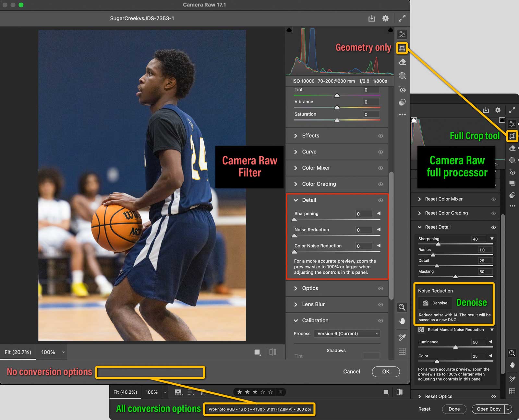Select the Fit (20.7%) zoom option
This screenshot has height=420, width=519.
18,352
